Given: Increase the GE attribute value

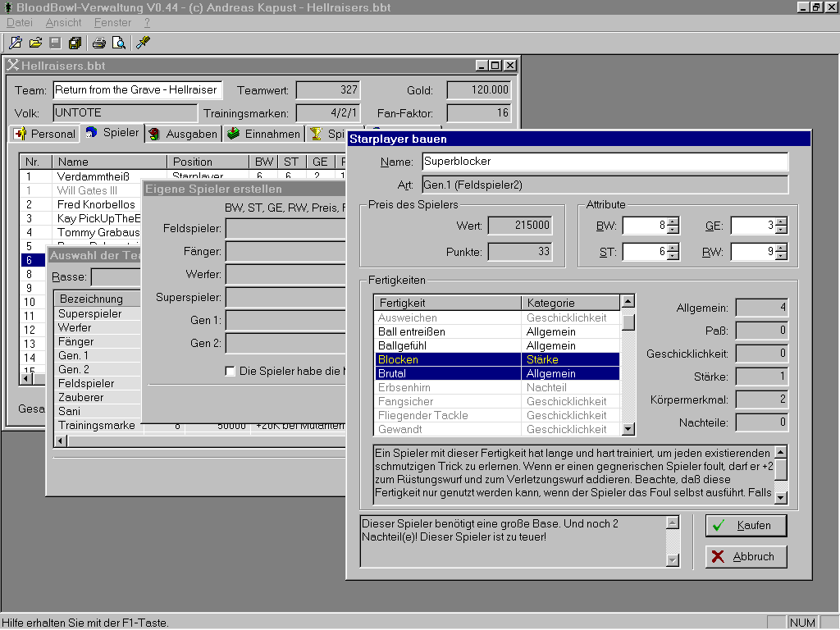Looking at the screenshot, I should point(781,221).
